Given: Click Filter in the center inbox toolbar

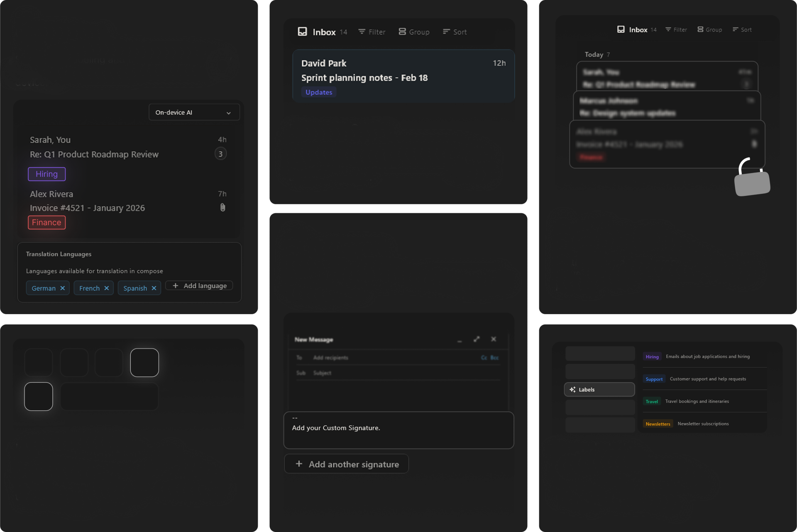Looking at the screenshot, I should click(x=372, y=32).
